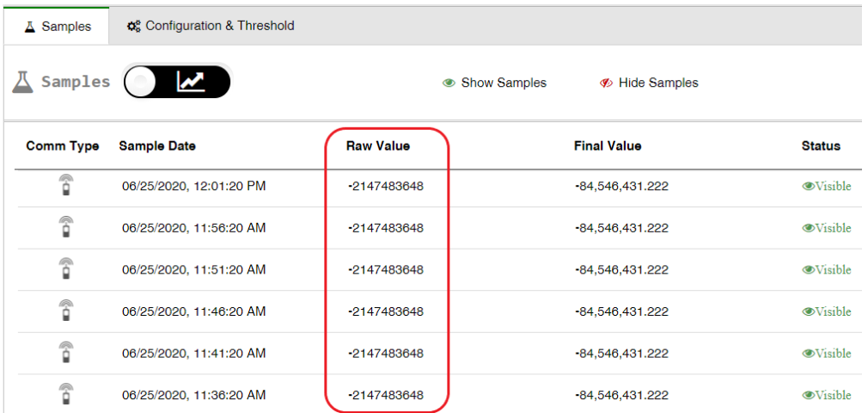The width and height of the screenshot is (868, 413).
Task: Toggle Visible status of 12:01:20 PM sample
Action: pos(827,186)
